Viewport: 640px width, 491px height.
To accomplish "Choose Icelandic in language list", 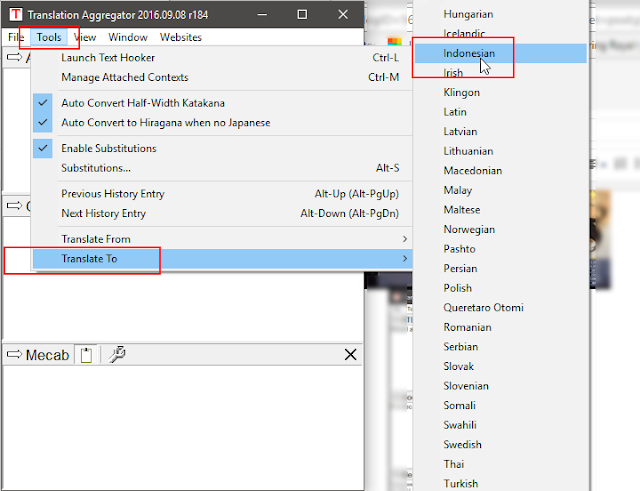I will [x=501, y=34].
